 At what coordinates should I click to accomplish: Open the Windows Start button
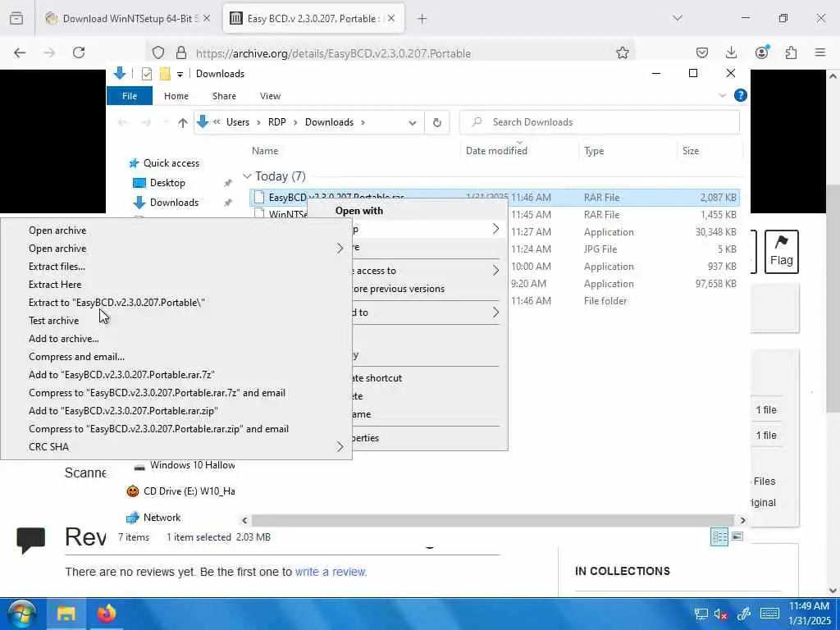coord(21,614)
